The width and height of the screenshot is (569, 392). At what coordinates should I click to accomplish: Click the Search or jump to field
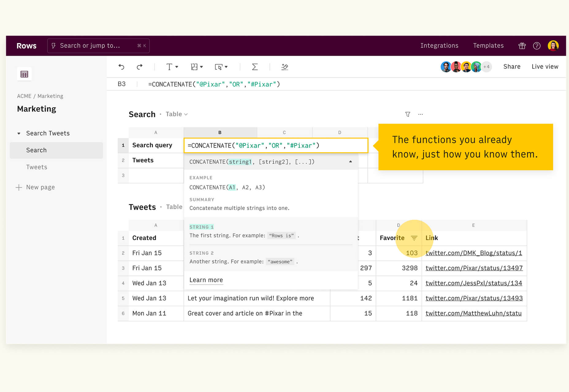(98, 46)
